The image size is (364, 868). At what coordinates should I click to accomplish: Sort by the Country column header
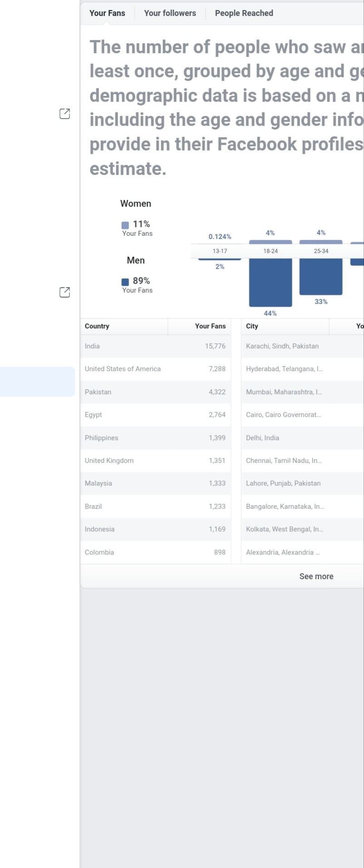coord(97,326)
